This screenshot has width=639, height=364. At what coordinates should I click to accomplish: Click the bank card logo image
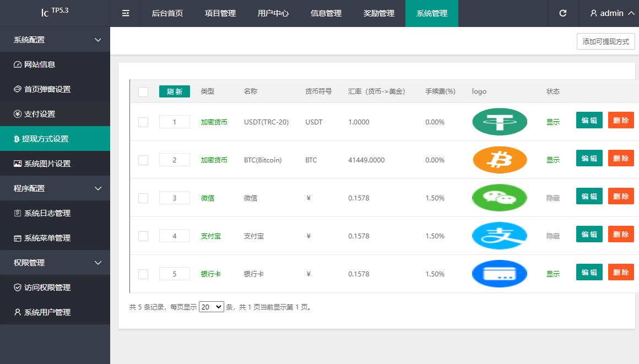point(500,274)
